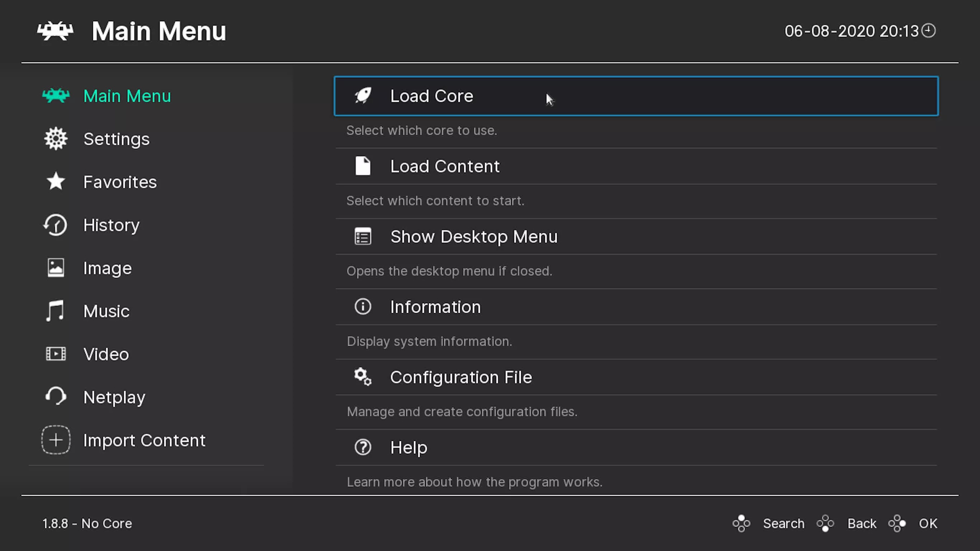The width and height of the screenshot is (980, 551).
Task: Open the Show Desktop Menu icon
Action: (362, 236)
